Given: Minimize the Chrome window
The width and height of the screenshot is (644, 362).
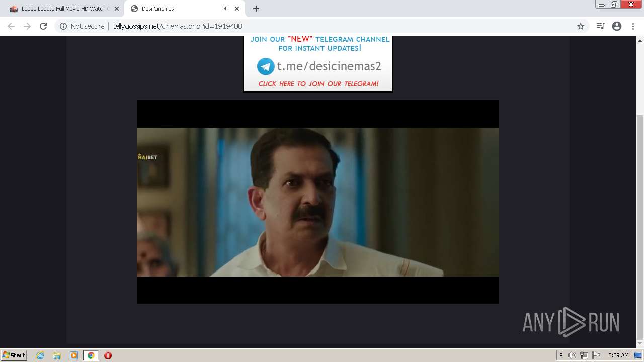Looking at the screenshot, I should tap(602, 5).
